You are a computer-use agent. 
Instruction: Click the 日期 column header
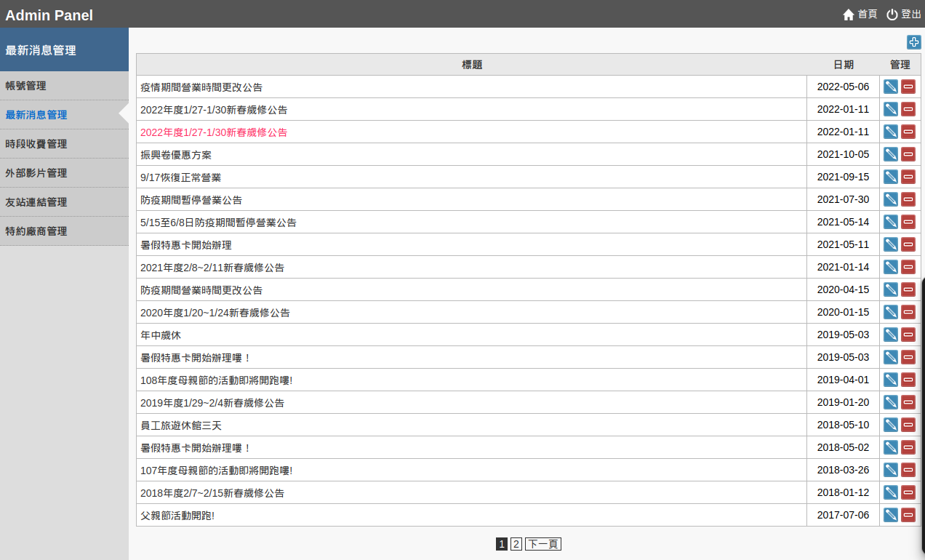[x=844, y=65]
